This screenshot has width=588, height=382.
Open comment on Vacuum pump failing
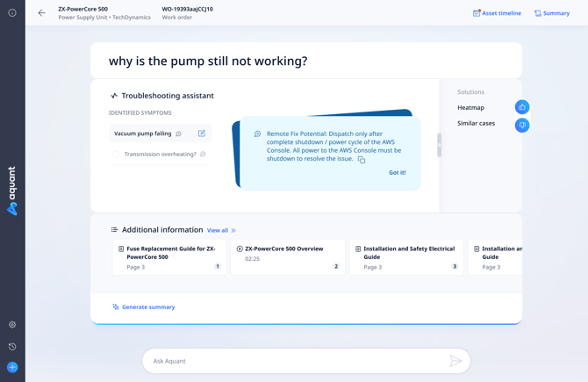179,134
